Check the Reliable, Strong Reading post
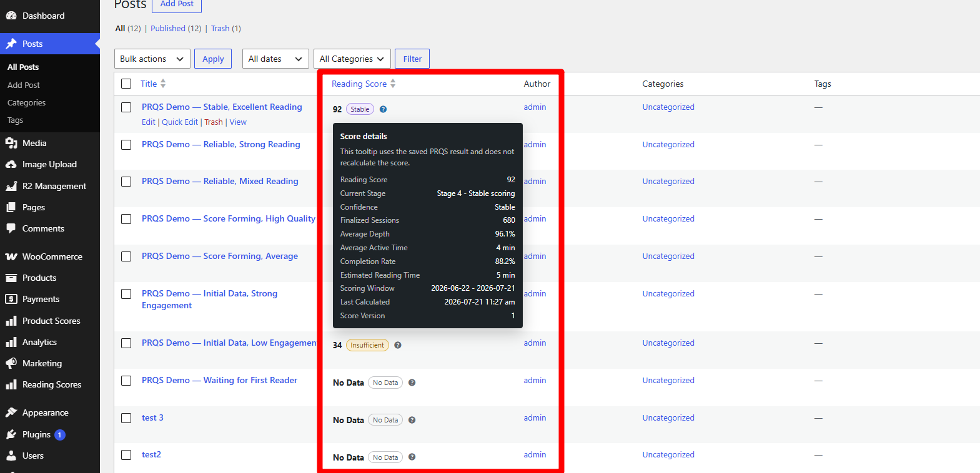The image size is (980, 473). [x=126, y=145]
